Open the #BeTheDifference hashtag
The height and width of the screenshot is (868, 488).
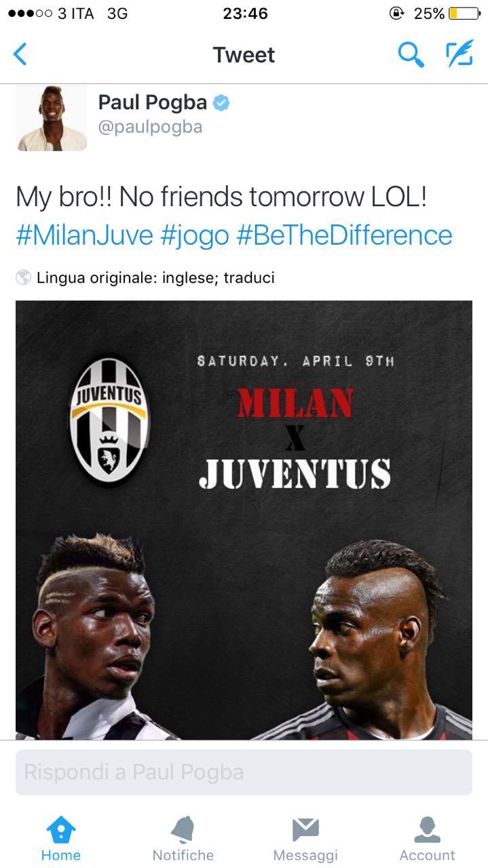344,235
